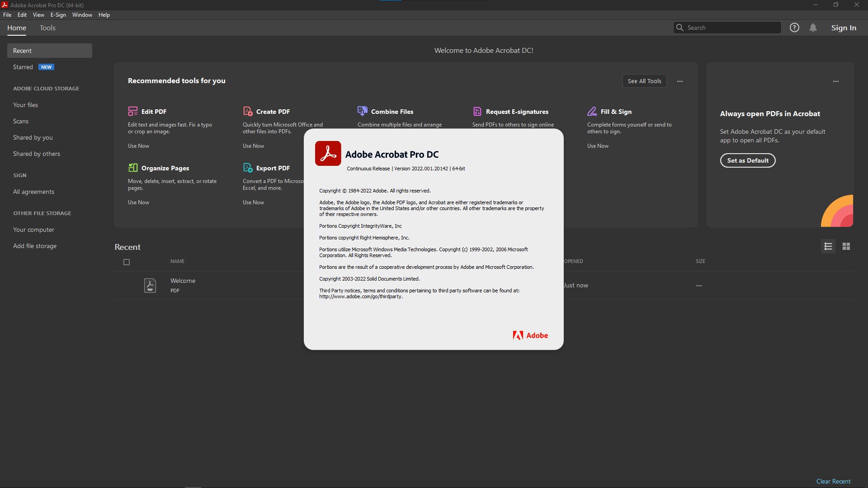Open Recommended tools options ellipsis menu
868x488 pixels.
coord(679,81)
